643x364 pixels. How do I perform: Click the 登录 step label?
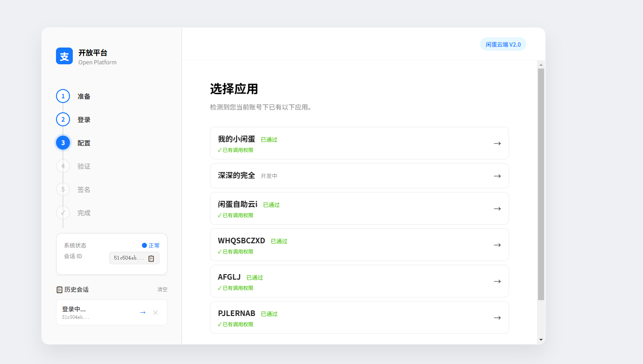[84, 120]
